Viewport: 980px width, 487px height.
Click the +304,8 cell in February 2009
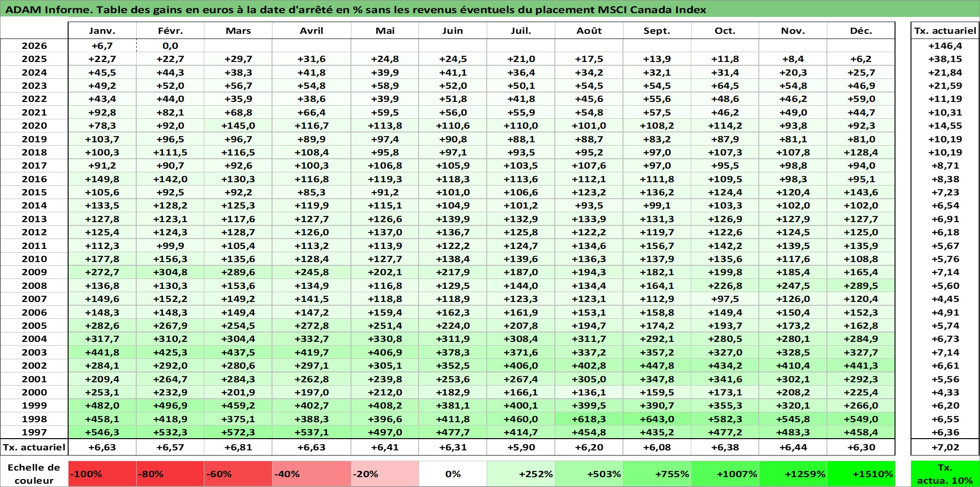pyautogui.click(x=170, y=272)
